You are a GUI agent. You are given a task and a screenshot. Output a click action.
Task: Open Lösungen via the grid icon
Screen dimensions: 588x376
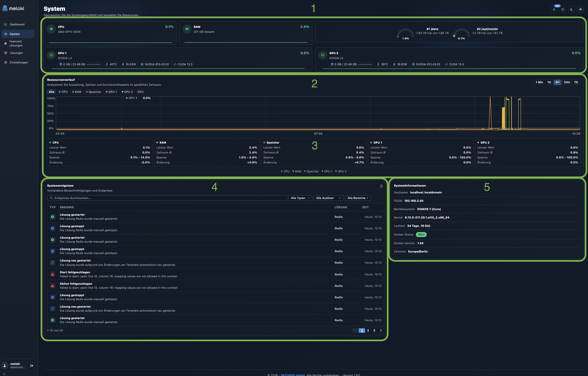(6, 53)
